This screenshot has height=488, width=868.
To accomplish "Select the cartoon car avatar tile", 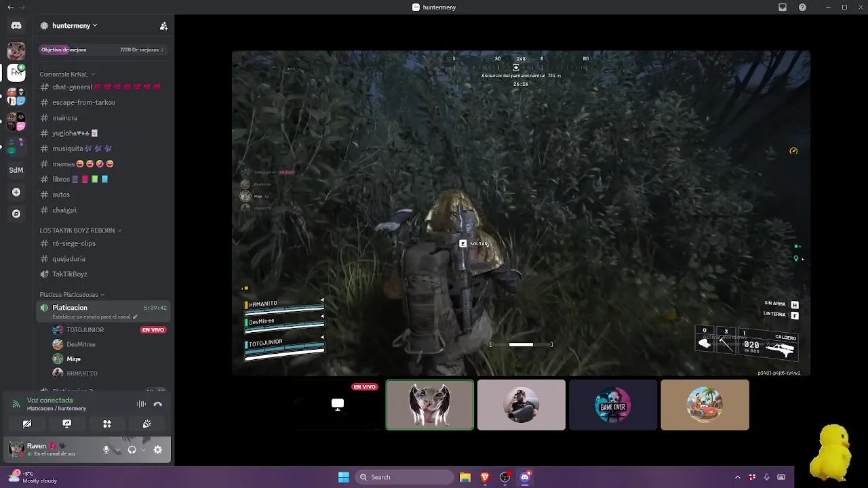I will tap(705, 405).
